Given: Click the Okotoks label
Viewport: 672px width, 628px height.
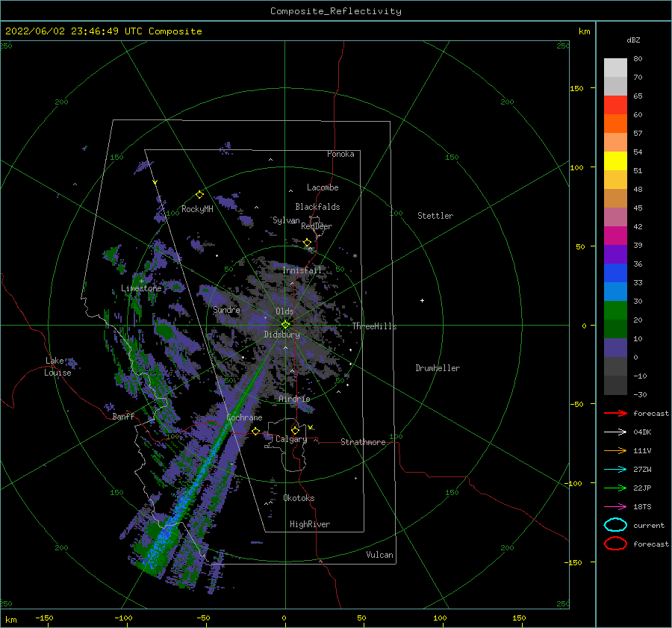Looking at the screenshot, I should point(299,499).
